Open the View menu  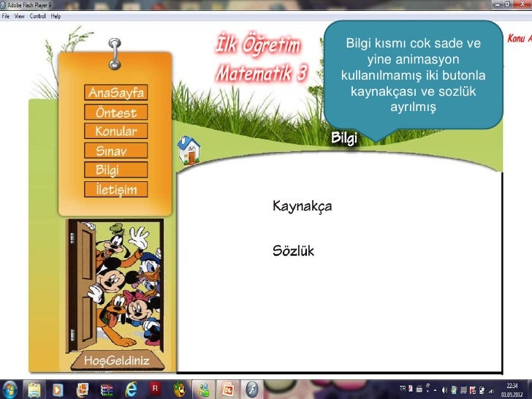pyautogui.click(x=19, y=16)
